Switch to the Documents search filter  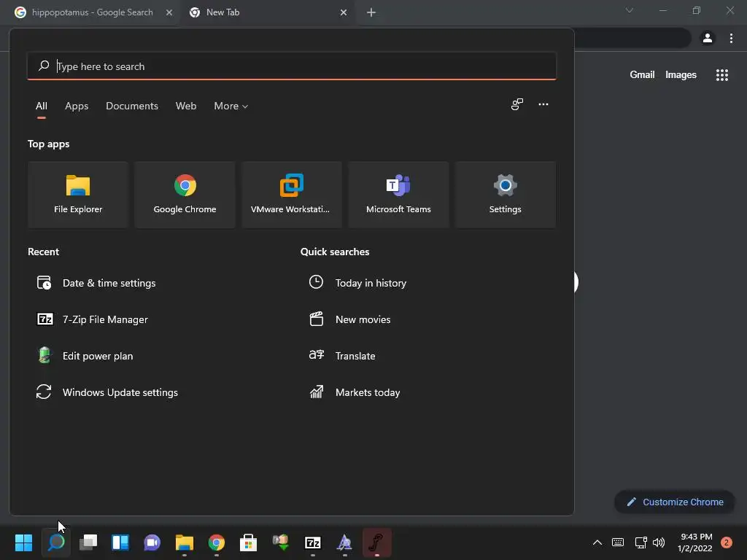click(x=132, y=106)
